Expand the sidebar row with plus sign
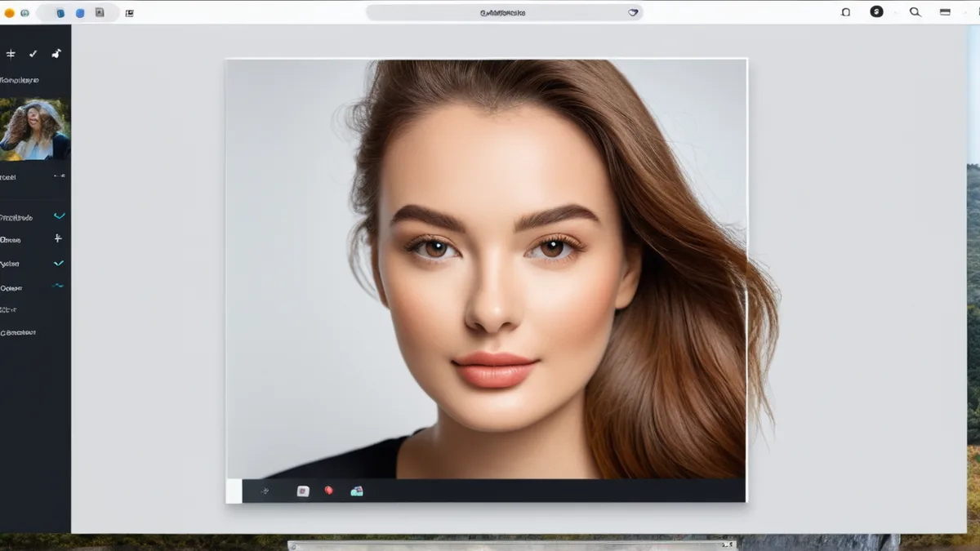980x551 pixels. [x=35, y=239]
